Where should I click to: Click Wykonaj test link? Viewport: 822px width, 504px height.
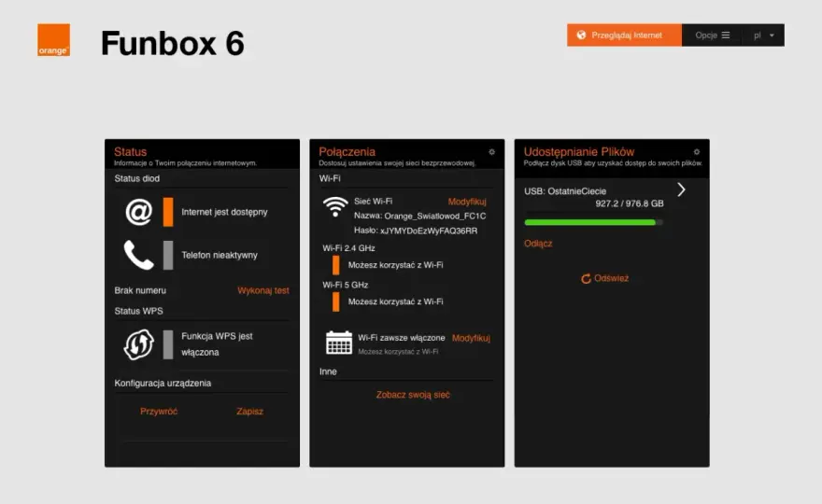263,290
